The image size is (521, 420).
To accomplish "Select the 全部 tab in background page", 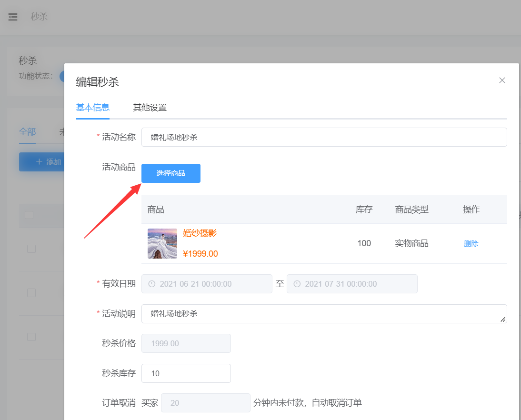I will click(x=27, y=132).
